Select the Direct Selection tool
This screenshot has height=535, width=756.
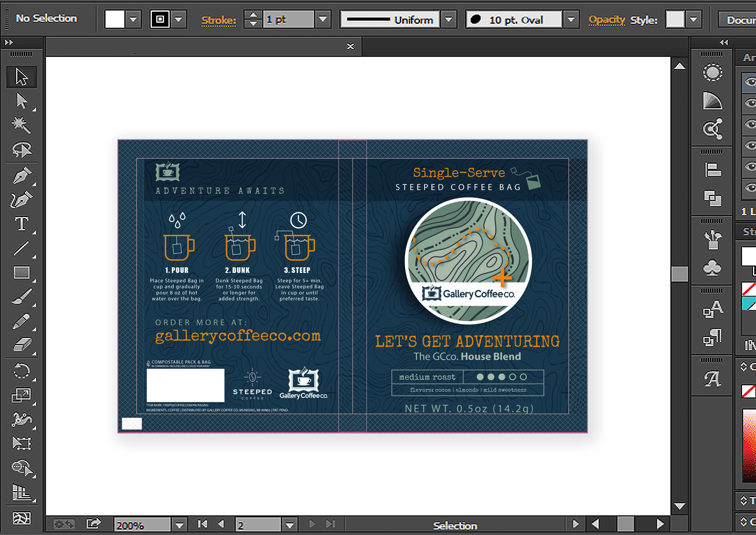coord(21,101)
